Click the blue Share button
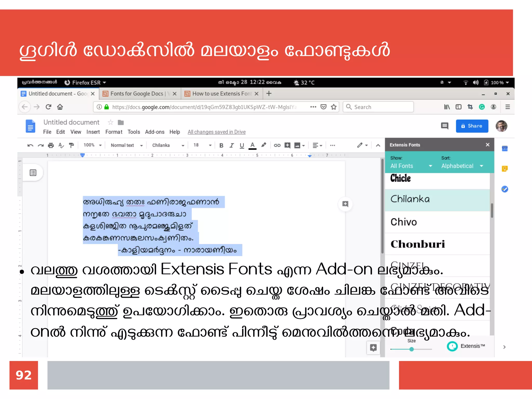This screenshot has width=532, height=399. 472,126
